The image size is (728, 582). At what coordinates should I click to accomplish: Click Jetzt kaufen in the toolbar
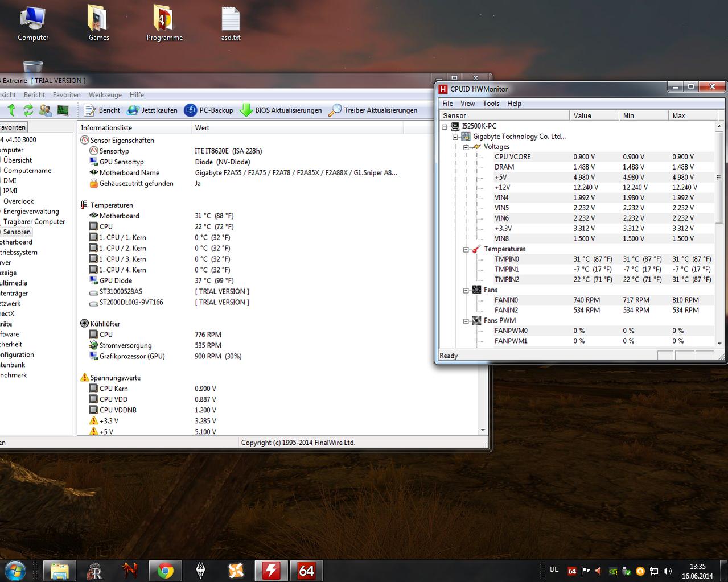(x=152, y=110)
